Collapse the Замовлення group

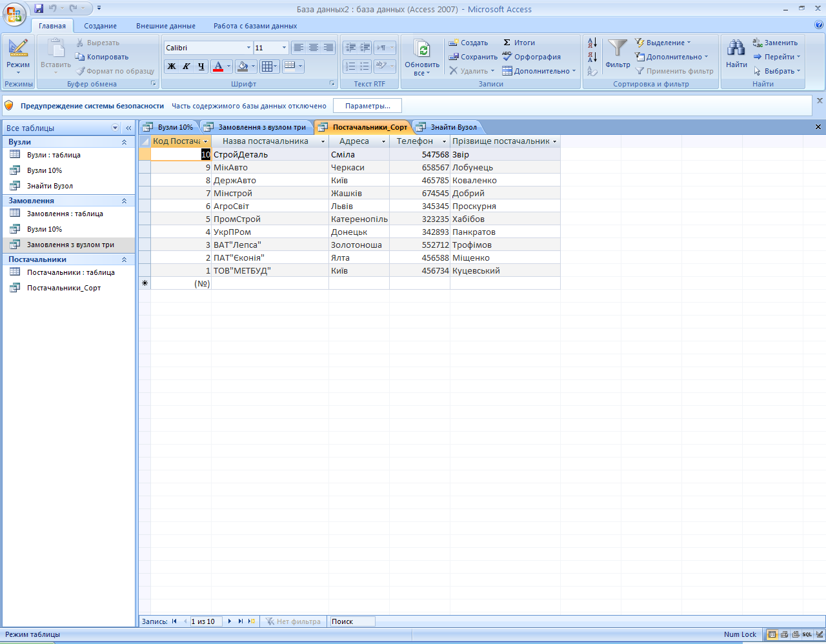coord(125,201)
